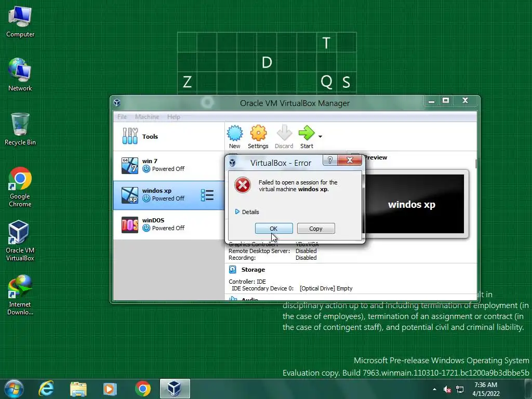The height and width of the screenshot is (399, 532).
Task: Open Windows Media Player from taskbar
Action: 110,389
